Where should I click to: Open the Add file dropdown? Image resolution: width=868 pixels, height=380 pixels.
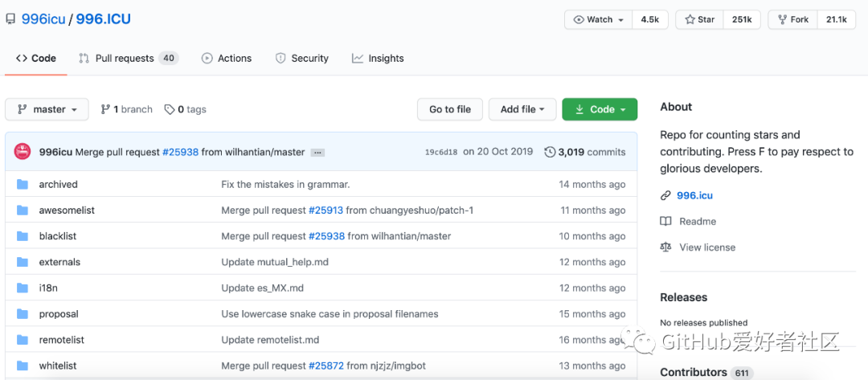click(x=522, y=109)
